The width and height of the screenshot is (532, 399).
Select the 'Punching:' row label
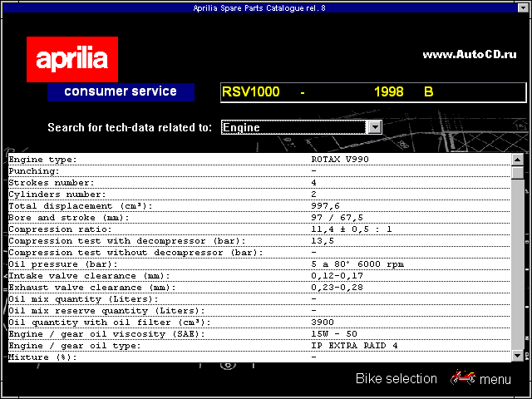click(34, 171)
